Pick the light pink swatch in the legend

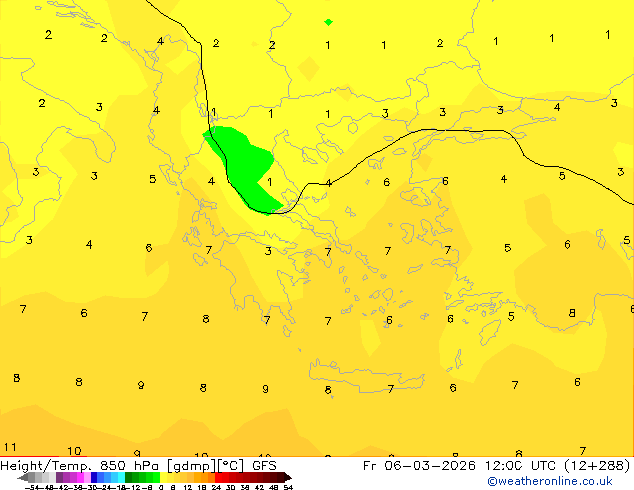tap(87, 477)
